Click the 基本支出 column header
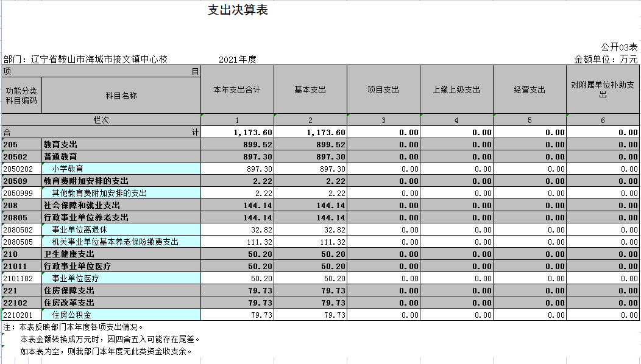 pos(310,89)
